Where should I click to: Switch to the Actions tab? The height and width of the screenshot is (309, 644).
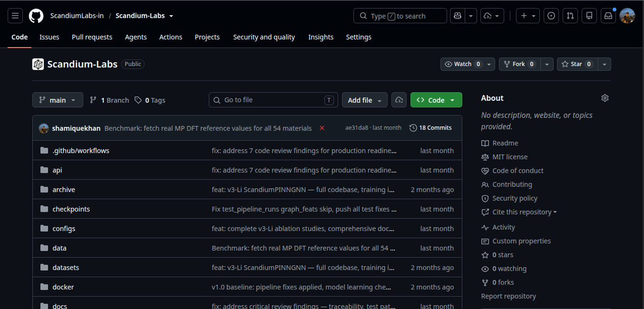[x=171, y=37]
